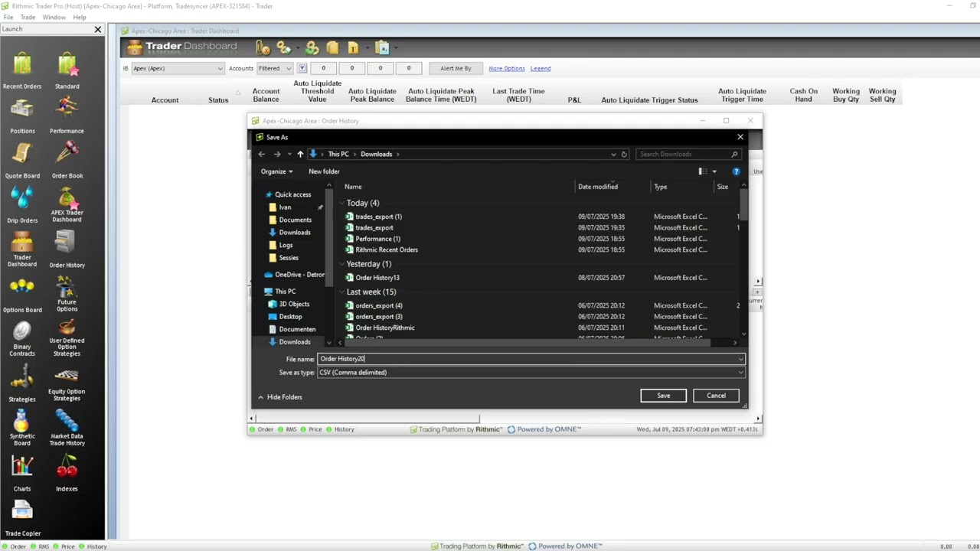This screenshot has height=551, width=980.
Task: Click the paperclip icon in dashboard toolbar
Action: click(263, 47)
